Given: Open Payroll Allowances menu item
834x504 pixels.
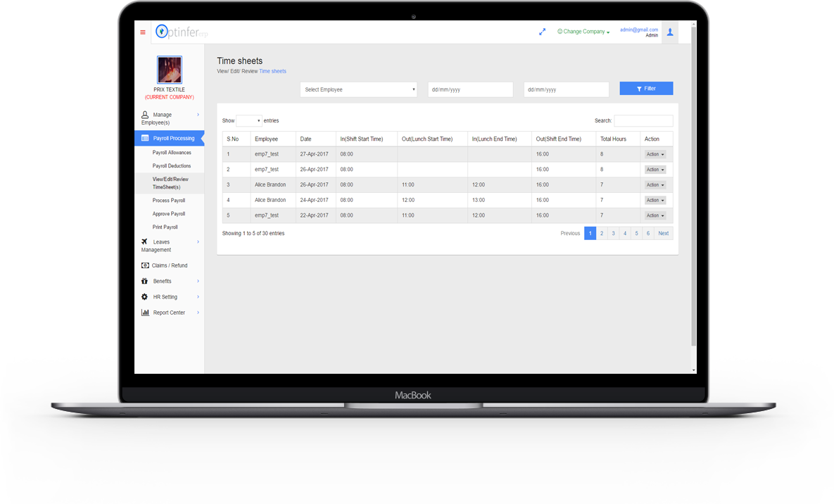Looking at the screenshot, I should click(172, 153).
